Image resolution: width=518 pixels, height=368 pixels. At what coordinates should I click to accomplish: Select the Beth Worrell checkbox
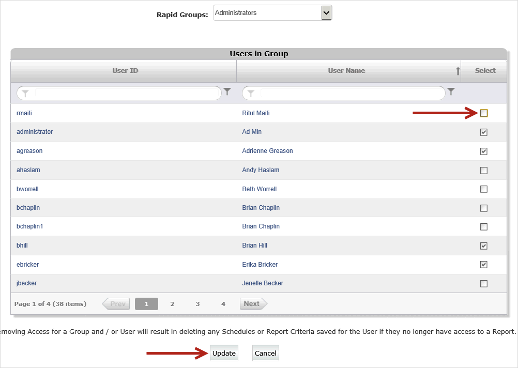[484, 189]
